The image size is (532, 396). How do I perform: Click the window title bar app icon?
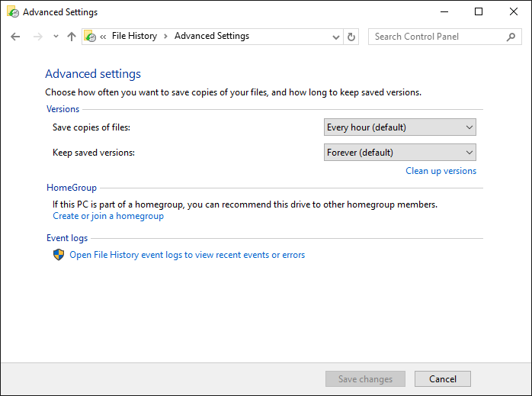click(13, 12)
